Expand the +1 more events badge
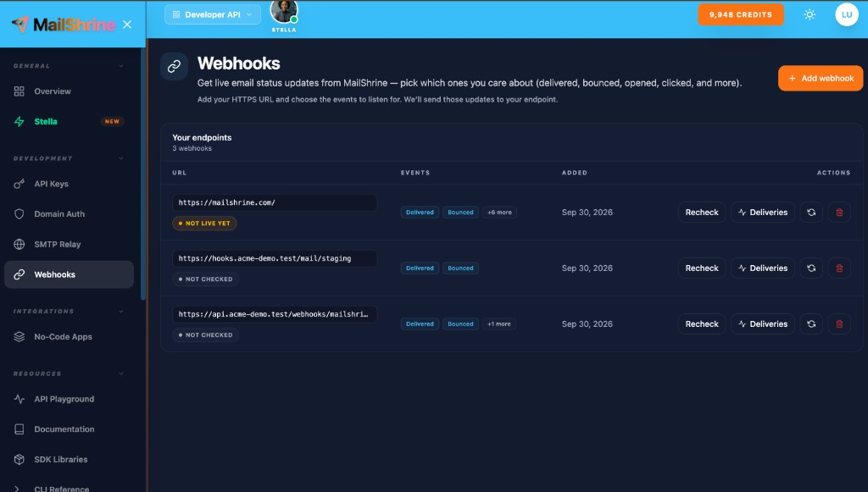Image resolution: width=868 pixels, height=492 pixels. (x=498, y=324)
